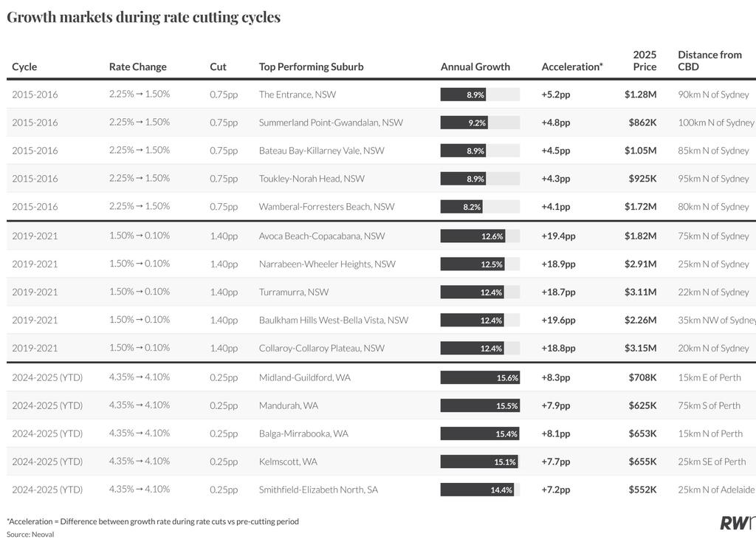The height and width of the screenshot is (545, 756).
Task: Click the Acceleration* column header
Action: click(x=572, y=66)
